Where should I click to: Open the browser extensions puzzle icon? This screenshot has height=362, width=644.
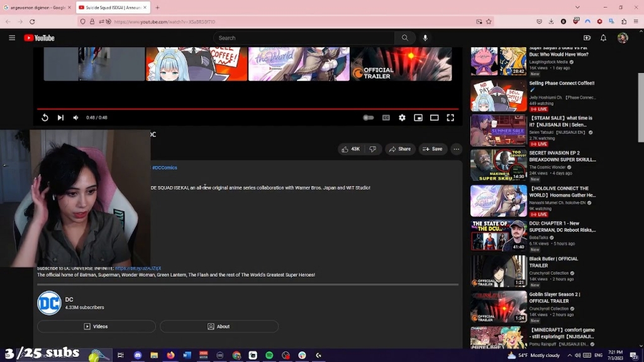(624, 22)
